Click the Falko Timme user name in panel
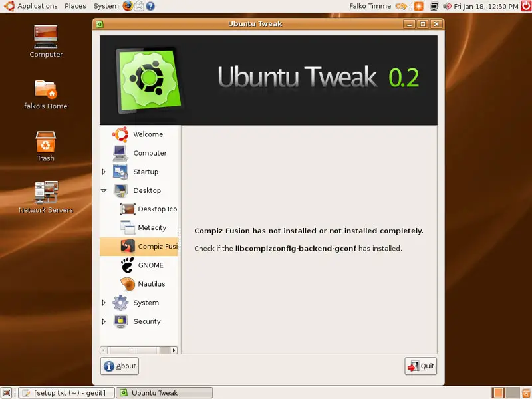The image size is (532, 399). point(370,6)
